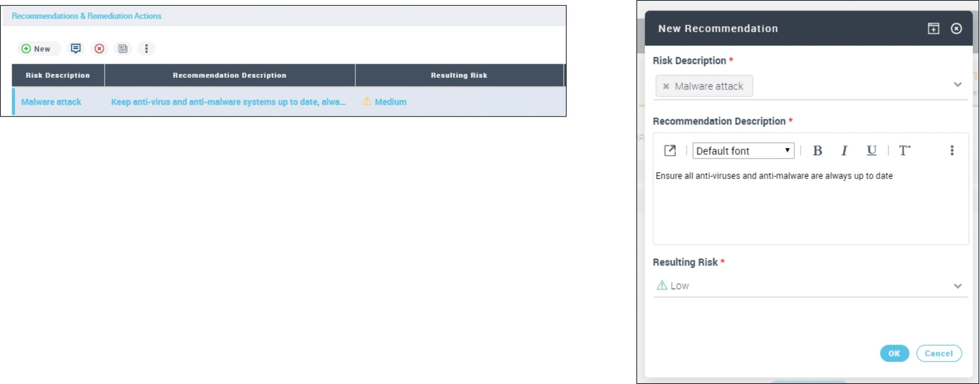Viewport: 980px width, 384px height.
Task: Click the details view icon in the toolbar
Action: coord(123,49)
